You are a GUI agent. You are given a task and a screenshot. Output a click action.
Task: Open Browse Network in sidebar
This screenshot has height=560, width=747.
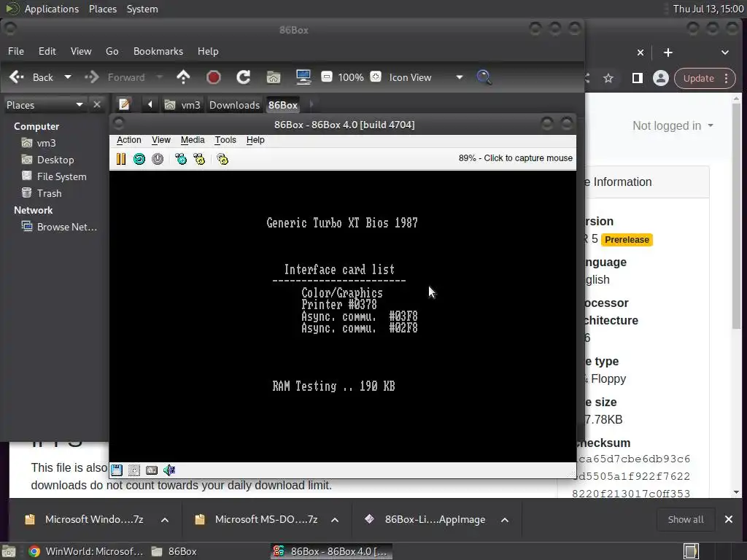pos(59,227)
